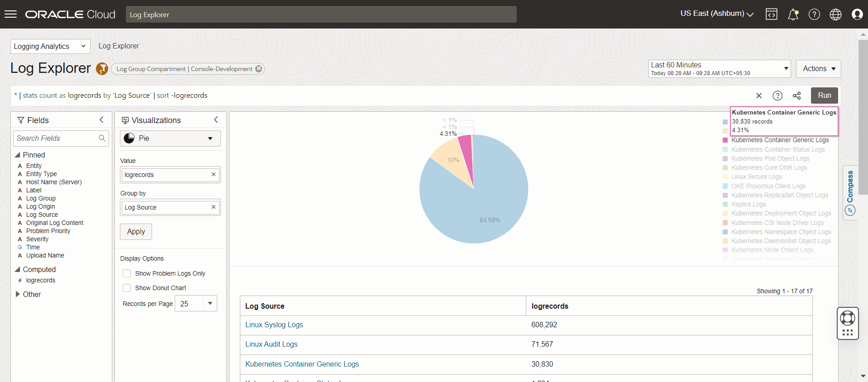The height and width of the screenshot is (382, 868).
Task: Click the Apply button
Action: click(136, 231)
